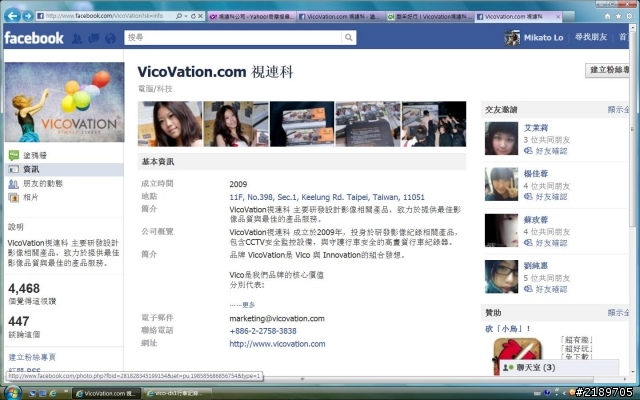The width and height of the screenshot is (640, 400).
Task: Open the sponsored 玩「小鳥」! ad link
Action: click(507, 329)
